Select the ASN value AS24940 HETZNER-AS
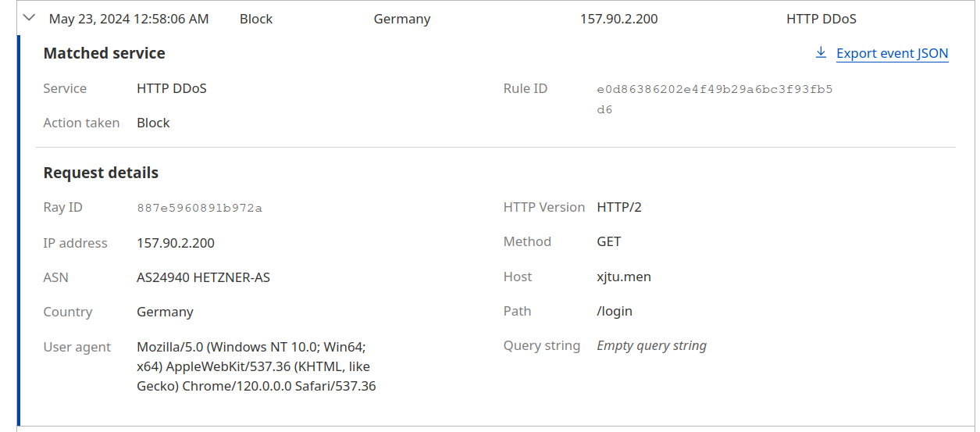Image resolution: width=980 pixels, height=432 pixels. point(203,277)
